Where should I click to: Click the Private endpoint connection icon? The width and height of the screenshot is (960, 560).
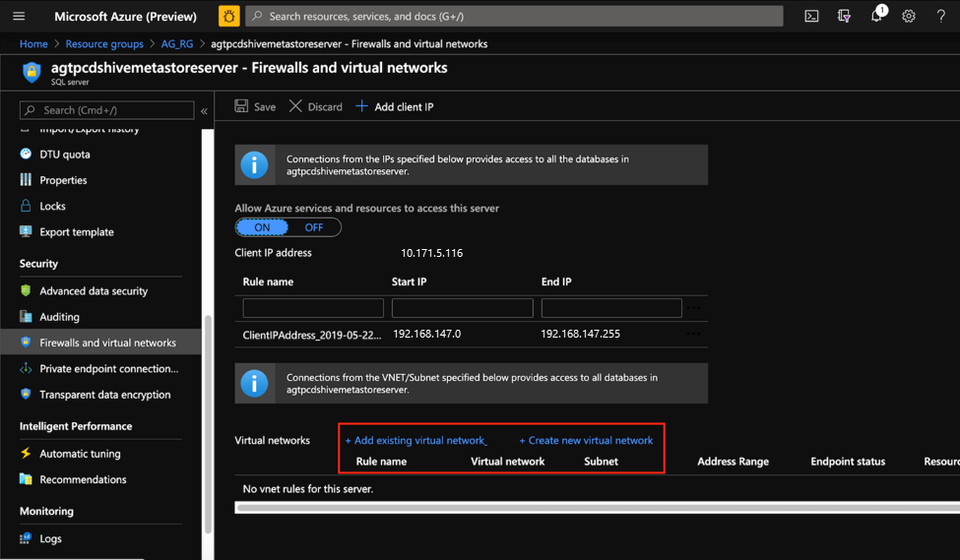[26, 368]
